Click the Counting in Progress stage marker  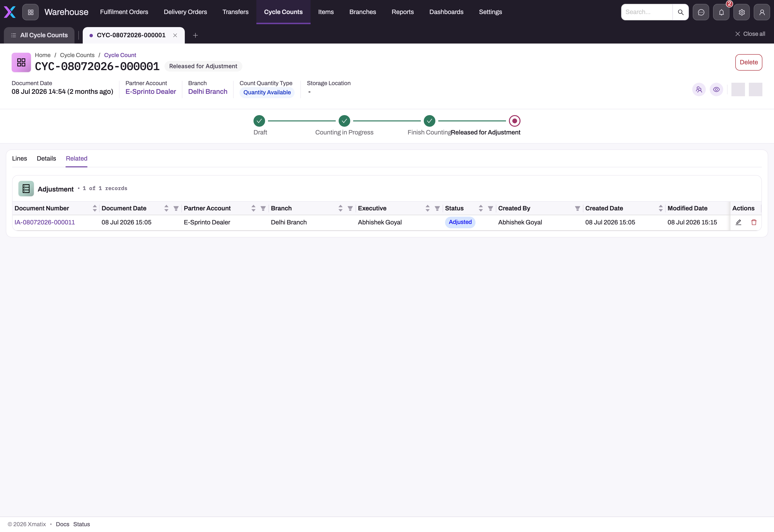pyautogui.click(x=344, y=121)
